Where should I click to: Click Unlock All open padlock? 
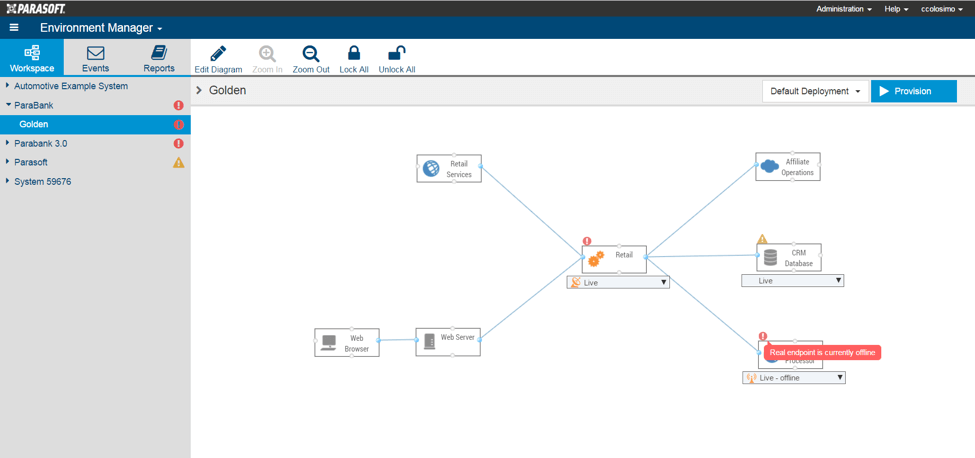pyautogui.click(x=397, y=60)
